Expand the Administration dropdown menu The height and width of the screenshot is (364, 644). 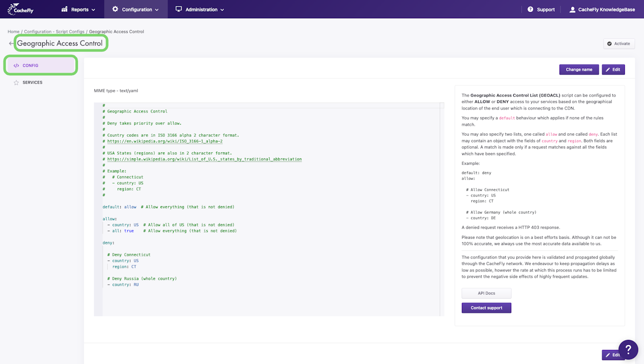click(200, 10)
